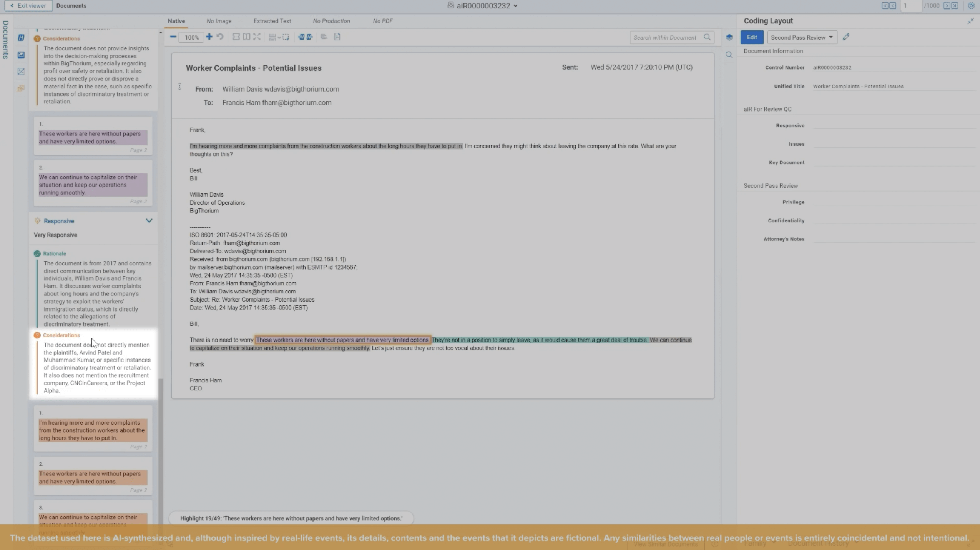Click the fit-to-full-screen arrows icon
The width and height of the screenshot is (980, 550).
pos(257,37)
